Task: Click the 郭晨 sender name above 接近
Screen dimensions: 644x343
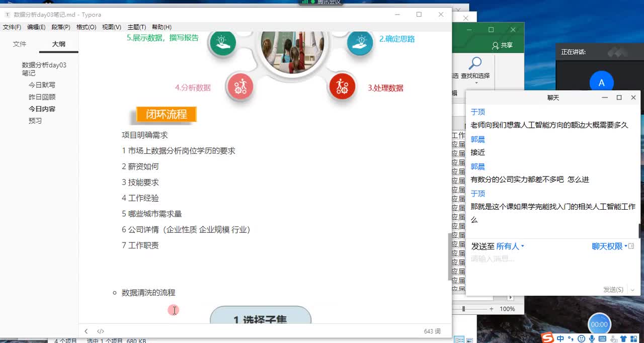Action: [478, 139]
